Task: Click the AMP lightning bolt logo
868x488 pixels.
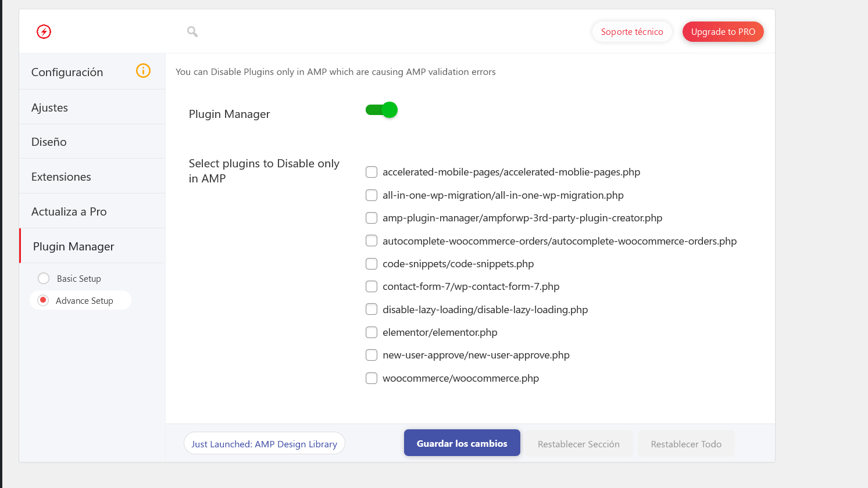Action: tap(44, 31)
